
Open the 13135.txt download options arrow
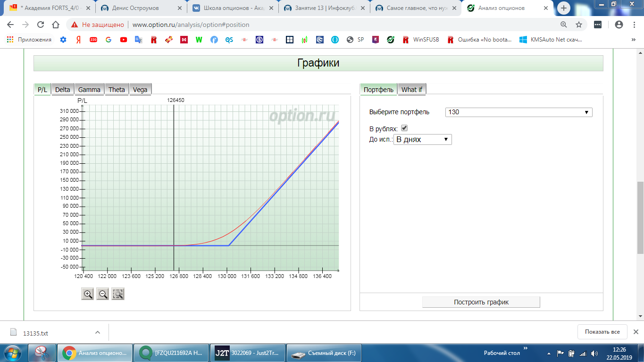(x=98, y=333)
